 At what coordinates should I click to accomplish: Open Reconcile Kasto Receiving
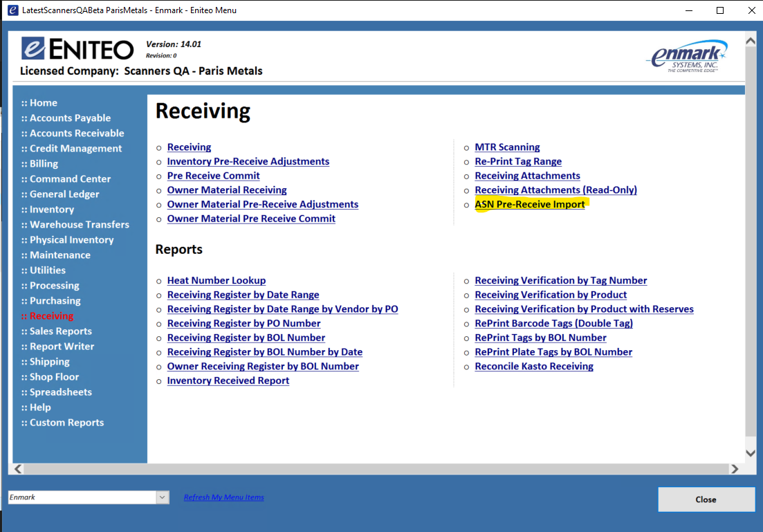point(534,366)
